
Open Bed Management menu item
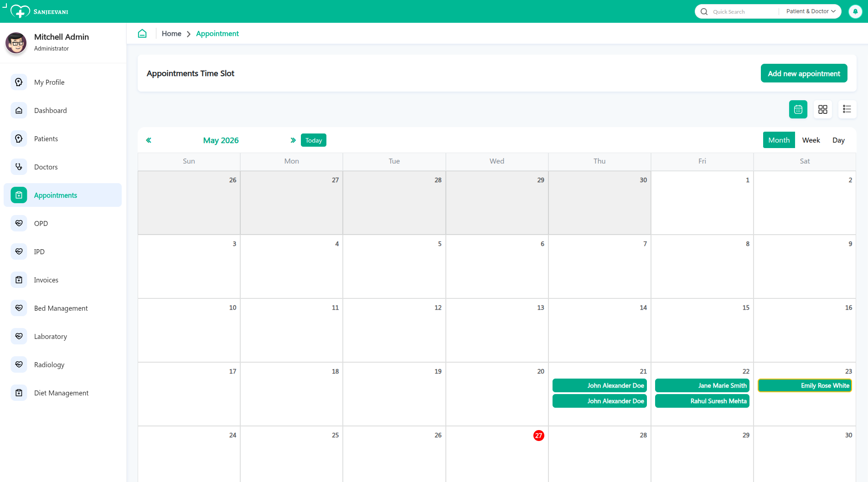pyautogui.click(x=63, y=308)
